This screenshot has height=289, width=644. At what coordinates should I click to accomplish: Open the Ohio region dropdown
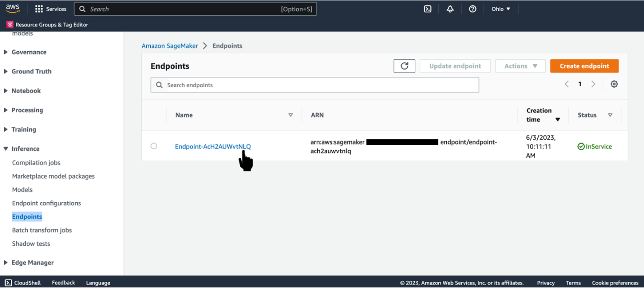click(501, 9)
